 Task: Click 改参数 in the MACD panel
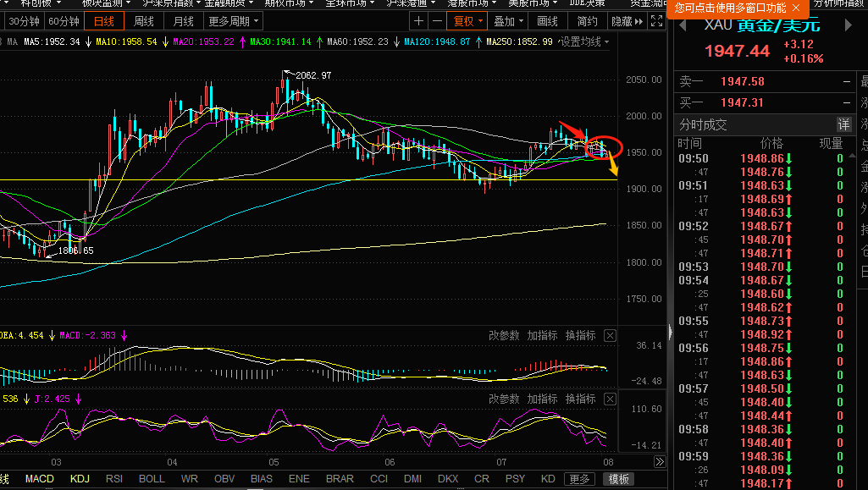pos(504,336)
